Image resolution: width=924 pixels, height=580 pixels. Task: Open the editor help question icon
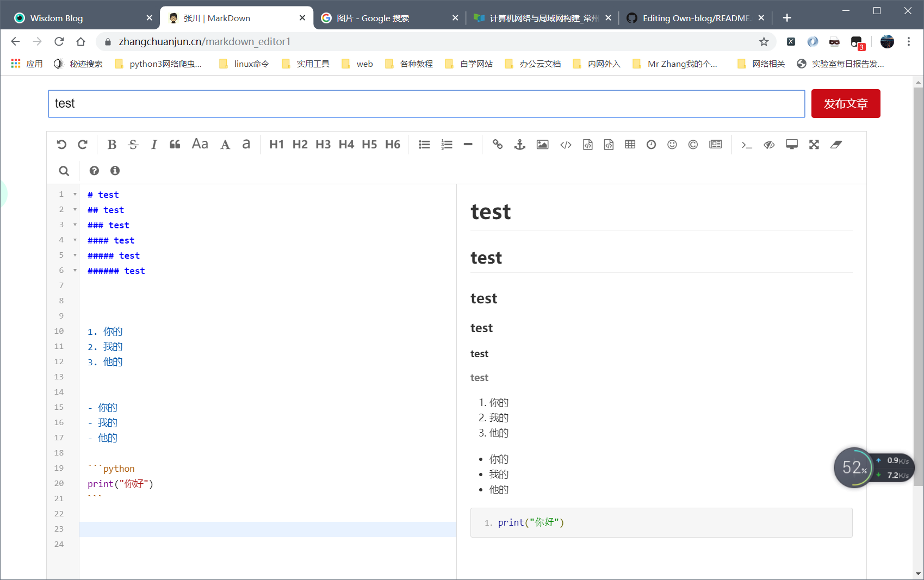pyautogui.click(x=94, y=171)
